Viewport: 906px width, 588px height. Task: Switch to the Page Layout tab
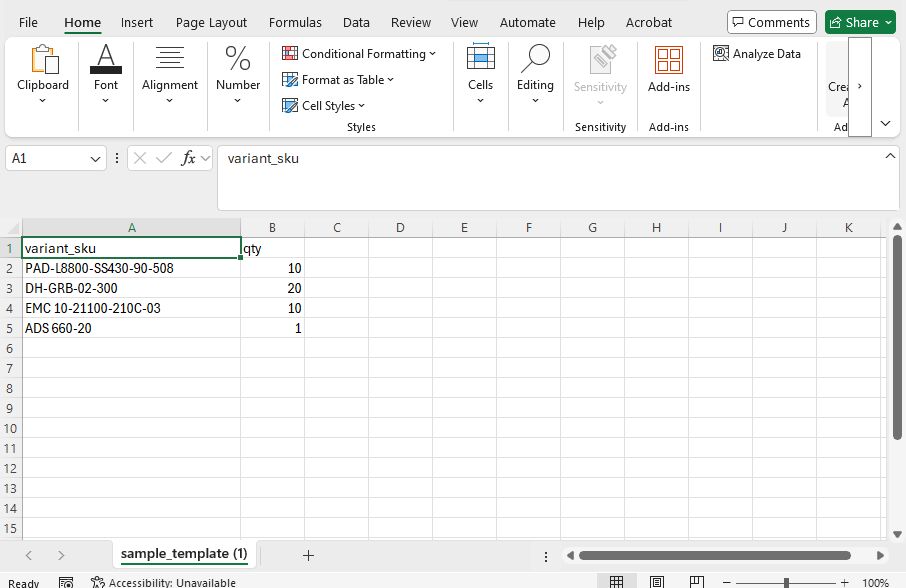(x=211, y=23)
